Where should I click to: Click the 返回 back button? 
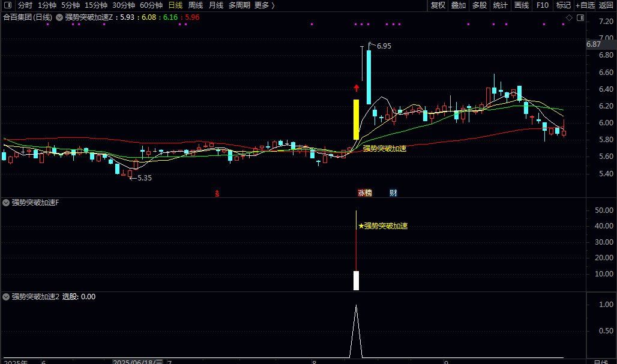click(606, 5)
